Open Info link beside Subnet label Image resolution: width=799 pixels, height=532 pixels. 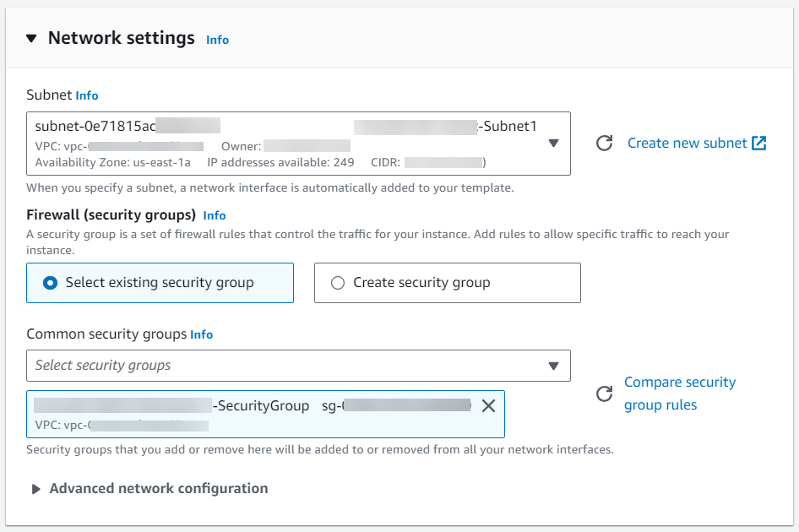click(x=87, y=95)
